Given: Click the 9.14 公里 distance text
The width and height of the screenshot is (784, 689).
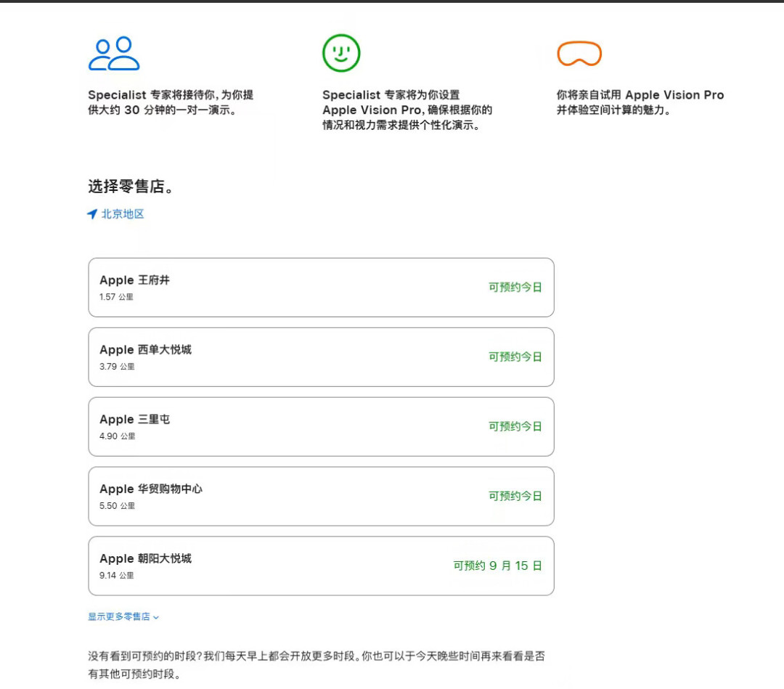Looking at the screenshot, I should (x=116, y=575).
